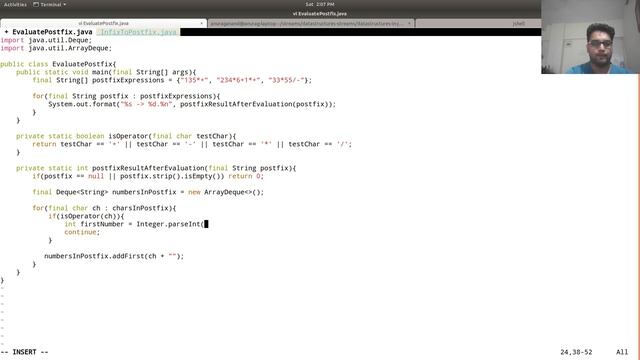Open the clock showing Sat 2:07 PM

320,4
